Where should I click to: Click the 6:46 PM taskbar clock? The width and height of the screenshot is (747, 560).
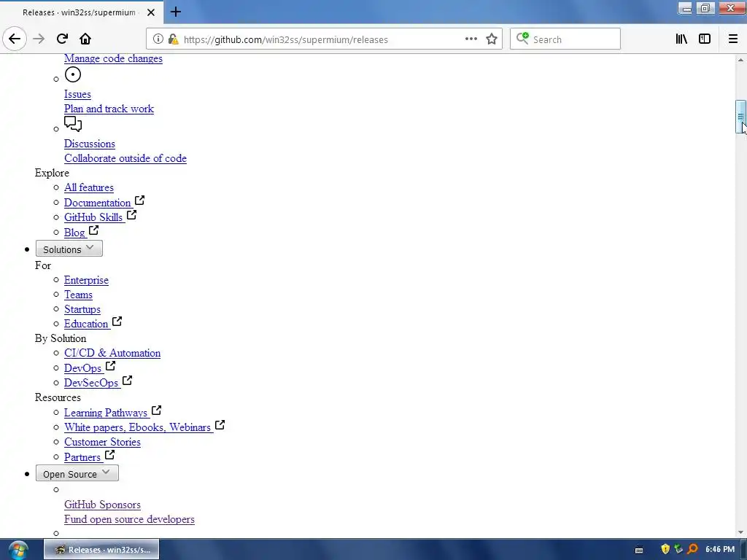(x=720, y=550)
